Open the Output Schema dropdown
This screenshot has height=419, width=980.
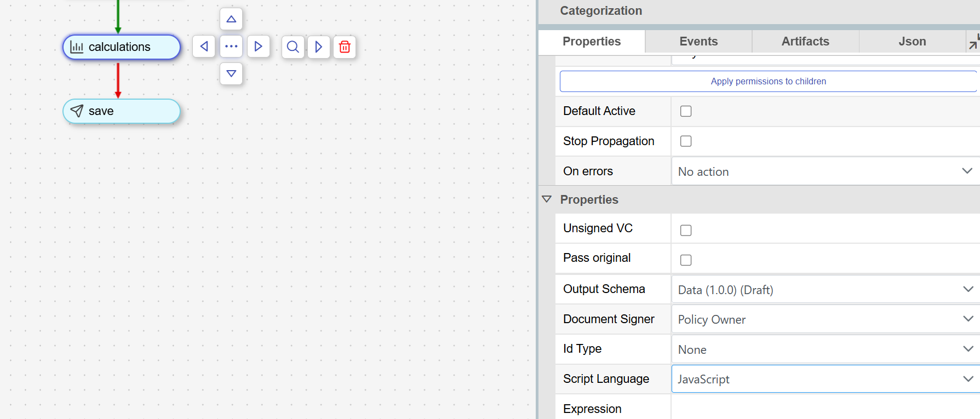tap(824, 290)
